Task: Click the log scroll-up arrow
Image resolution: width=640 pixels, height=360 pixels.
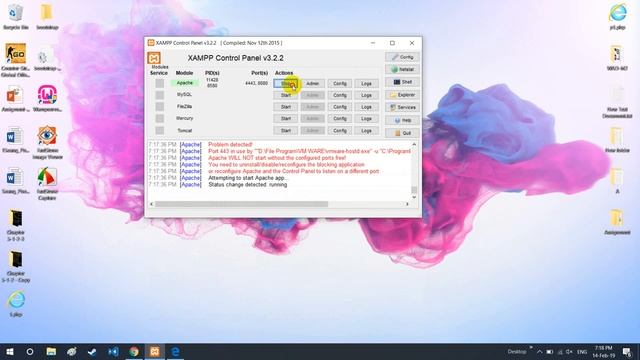Action: point(414,144)
